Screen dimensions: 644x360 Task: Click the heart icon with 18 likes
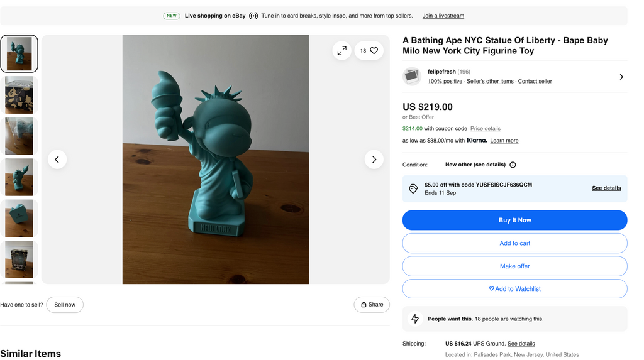tap(369, 51)
